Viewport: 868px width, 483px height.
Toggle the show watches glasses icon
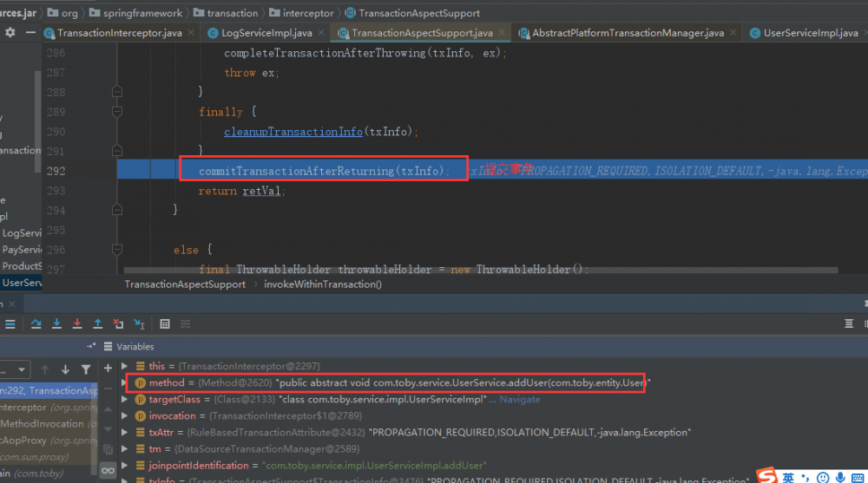tap(108, 471)
